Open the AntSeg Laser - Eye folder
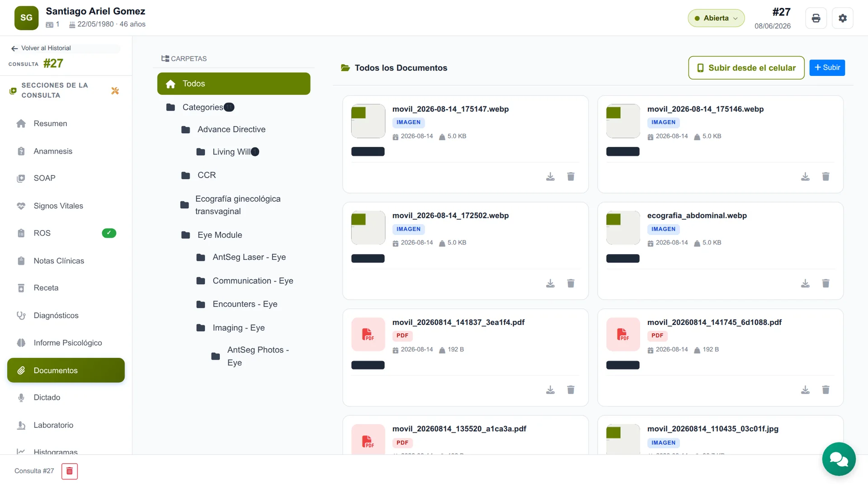Image resolution: width=868 pixels, height=488 pixels. pos(241,258)
